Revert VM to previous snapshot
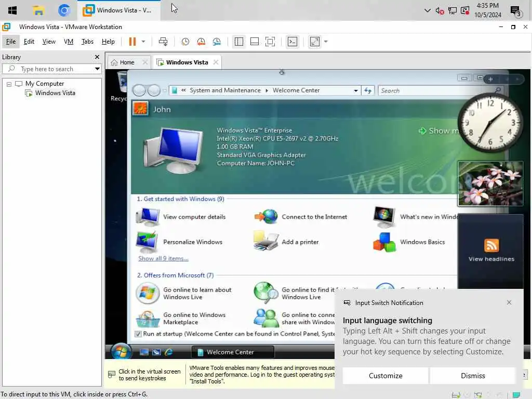Viewport: 532px width, 399px height. (x=201, y=42)
